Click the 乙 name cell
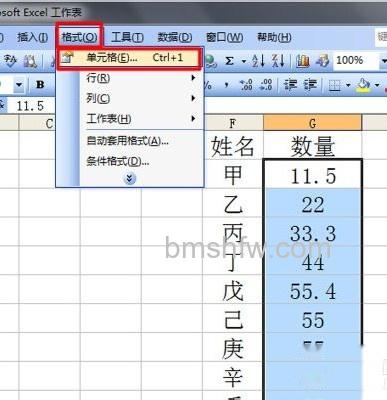The image size is (387, 400). [233, 203]
